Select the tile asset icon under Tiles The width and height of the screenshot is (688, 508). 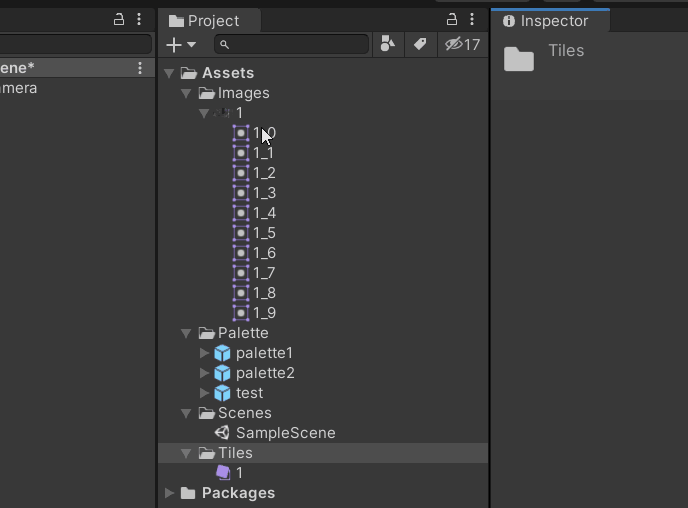223,473
